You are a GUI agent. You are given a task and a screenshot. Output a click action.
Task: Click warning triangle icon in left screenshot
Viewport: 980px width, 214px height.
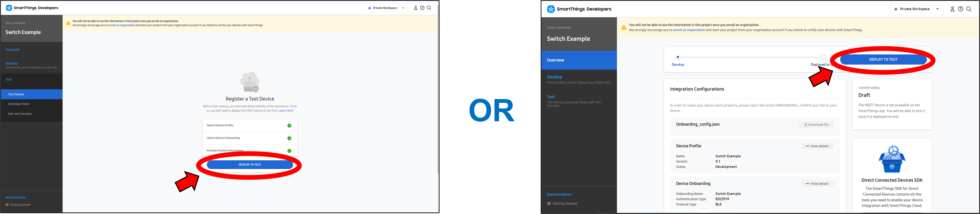[x=69, y=23]
